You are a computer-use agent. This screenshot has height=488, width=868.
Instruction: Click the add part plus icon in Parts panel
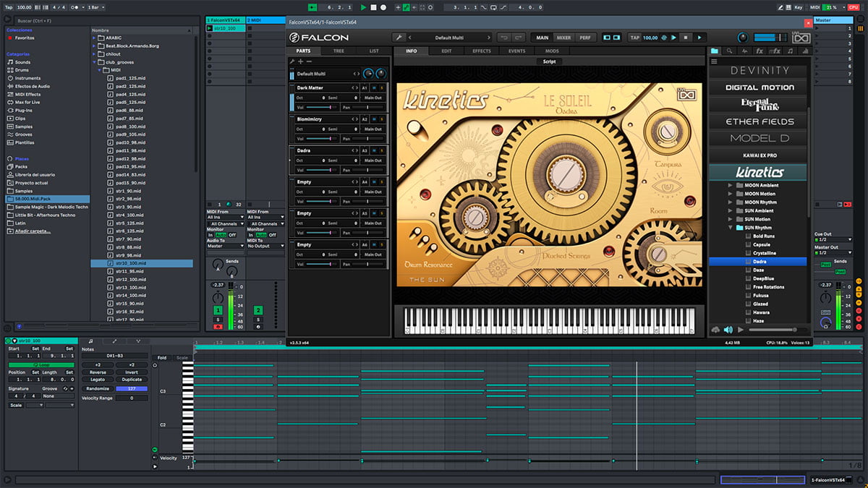click(300, 62)
